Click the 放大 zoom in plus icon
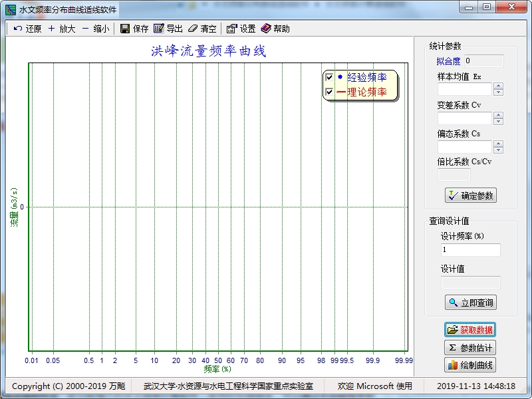The height and width of the screenshot is (399, 532). (x=51, y=29)
